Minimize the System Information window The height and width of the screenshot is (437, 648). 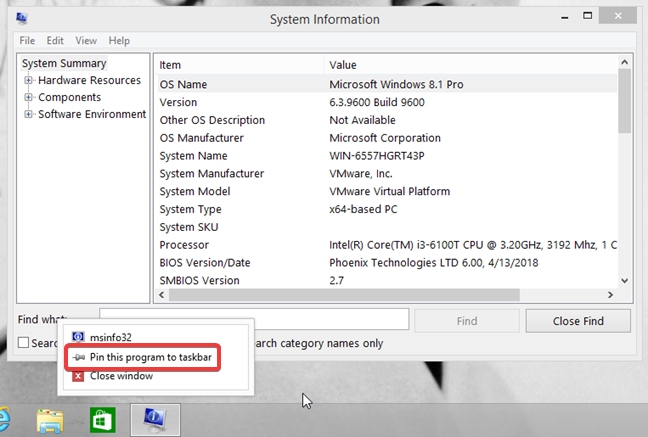(x=565, y=17)
